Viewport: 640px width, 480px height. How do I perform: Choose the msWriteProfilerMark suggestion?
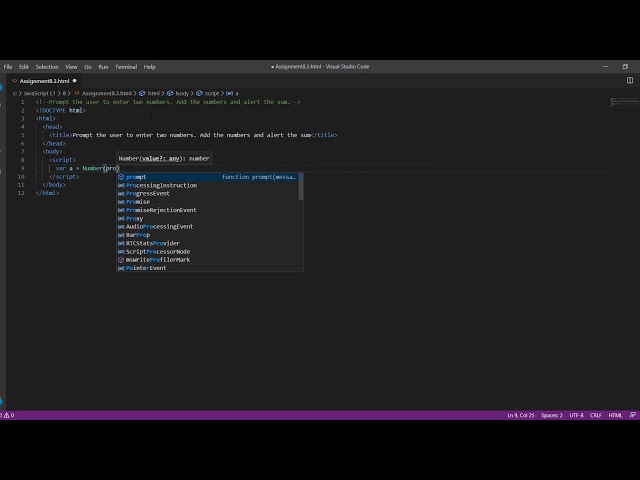click(x=207, y=260)
